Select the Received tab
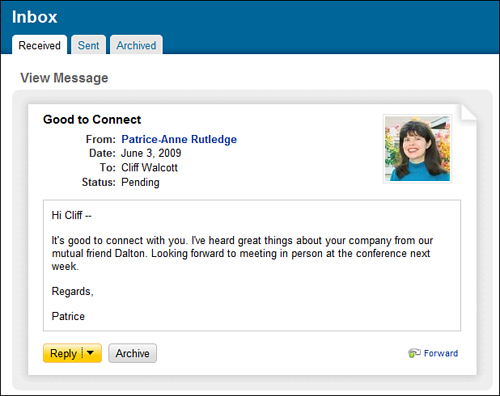The width and height of the screenshot is (500, 396). (39, 45)
